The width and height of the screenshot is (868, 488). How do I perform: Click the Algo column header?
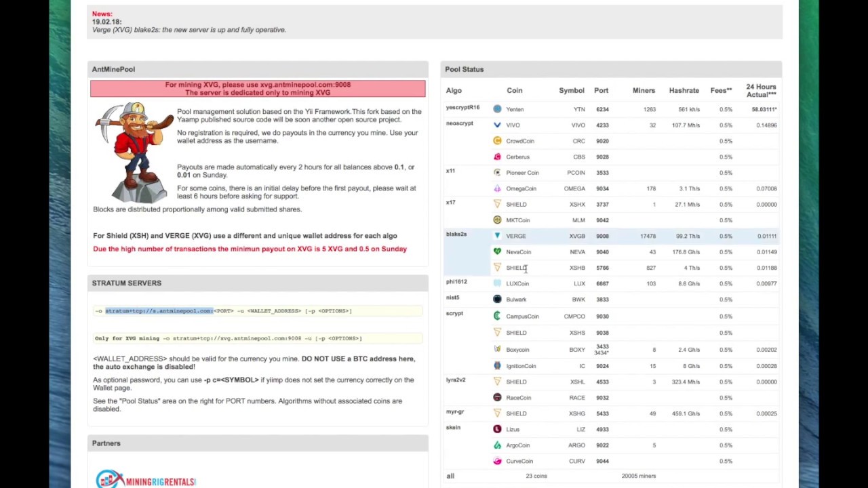click(x=454, y=90)
